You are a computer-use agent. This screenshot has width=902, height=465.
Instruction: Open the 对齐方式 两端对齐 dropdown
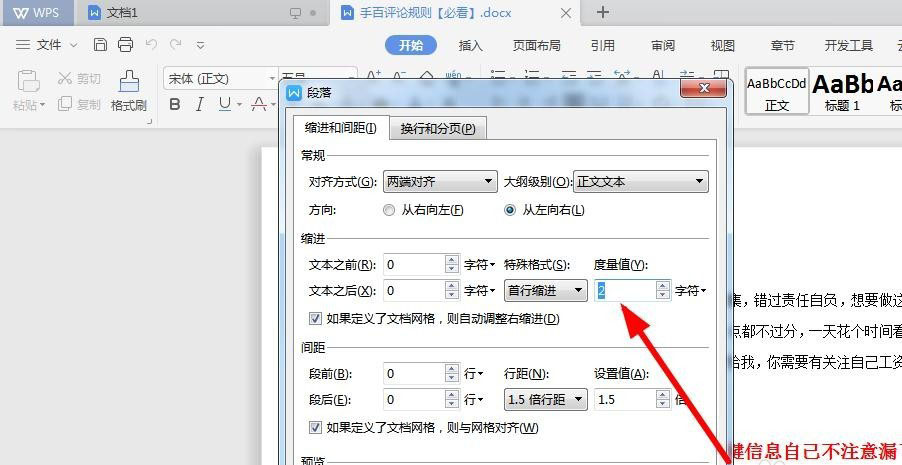(x=440, y=182)
